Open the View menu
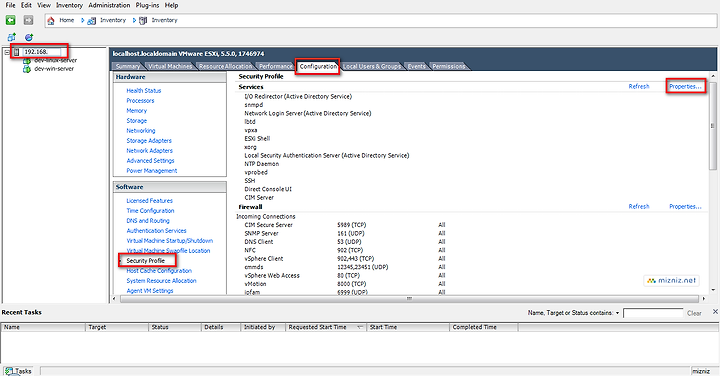This screenshot has width=720, height=376. [x=44, y=5]
